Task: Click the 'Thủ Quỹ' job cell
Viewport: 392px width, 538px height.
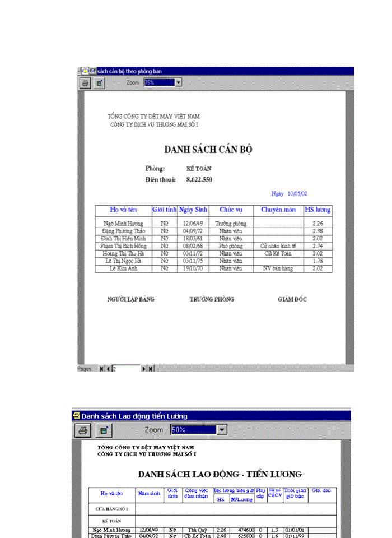Action: 197,530
